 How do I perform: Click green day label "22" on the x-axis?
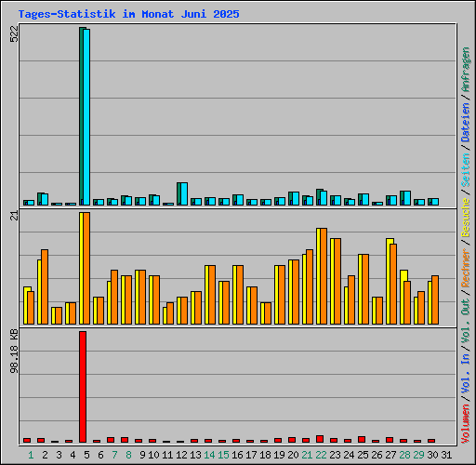(x=321, y=455)
